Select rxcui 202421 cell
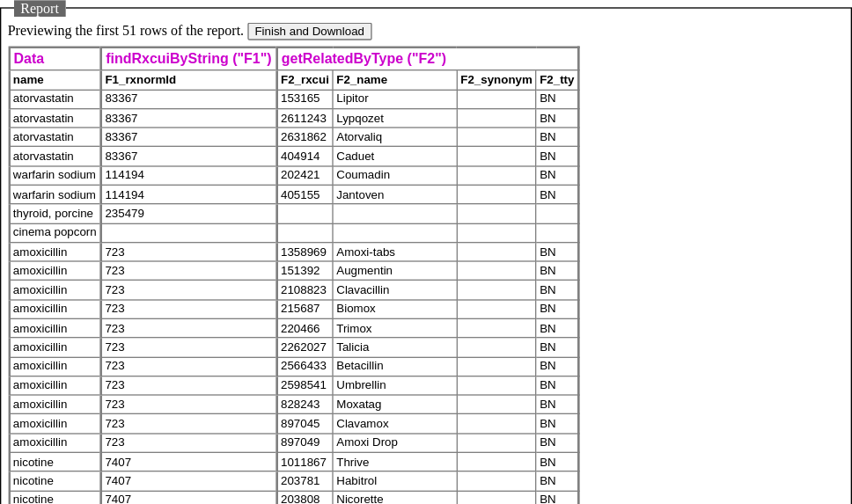The width and height of the screenshot is (852, 504). coord(305,175)
